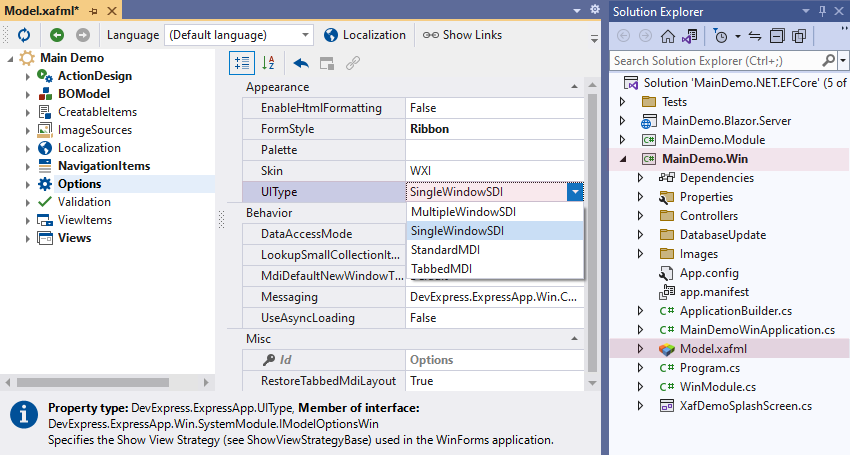Click the model tree horizontal scrollbar
This screenshot has width=850, height=455.
[93, 382]
